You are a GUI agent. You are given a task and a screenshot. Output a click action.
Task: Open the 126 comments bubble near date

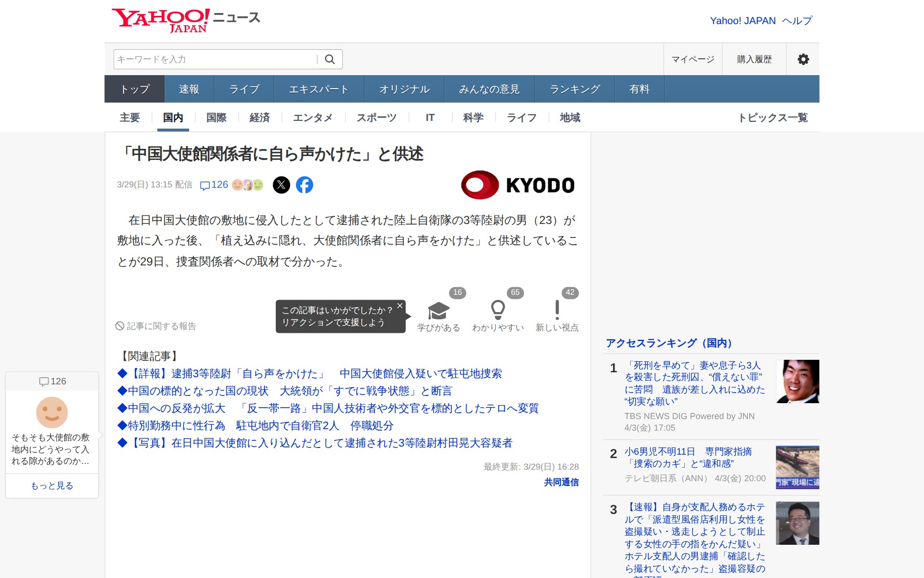[x=214, y=185]
